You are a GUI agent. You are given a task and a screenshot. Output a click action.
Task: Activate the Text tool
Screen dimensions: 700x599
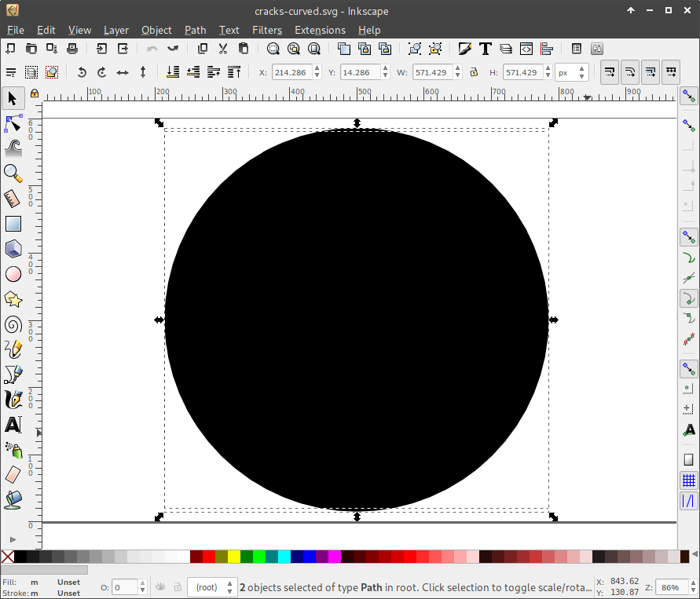tap(13, 425)
